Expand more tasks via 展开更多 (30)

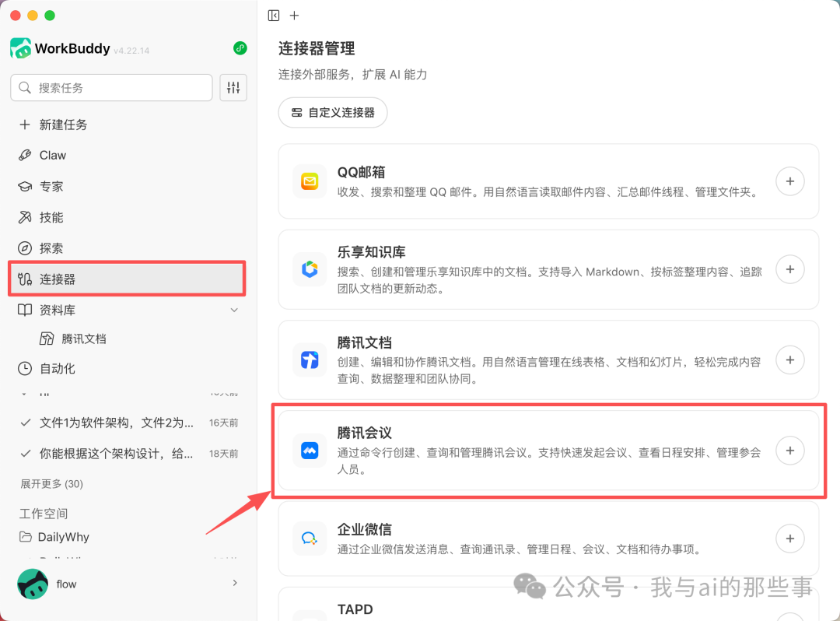51,484
